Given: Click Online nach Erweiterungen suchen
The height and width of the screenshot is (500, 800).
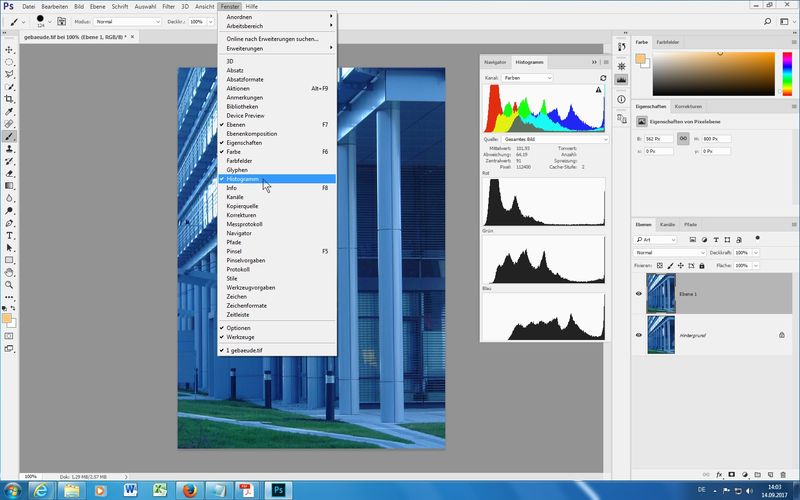Looking at the screenshot, I should tap(272, 38).
